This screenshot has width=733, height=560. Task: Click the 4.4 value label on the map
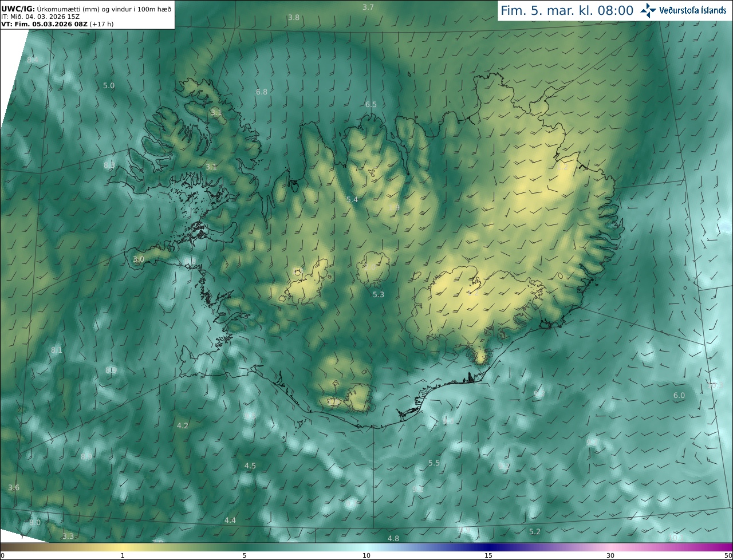(x=230, y=520)
